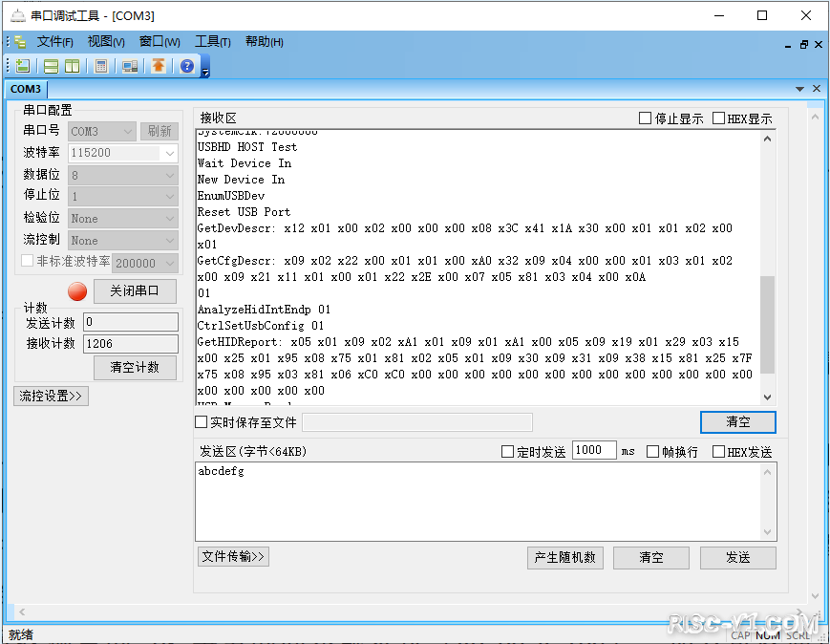Minimize the inner MDI child window
Screen dimensions: 830x644
pos(788,45)
